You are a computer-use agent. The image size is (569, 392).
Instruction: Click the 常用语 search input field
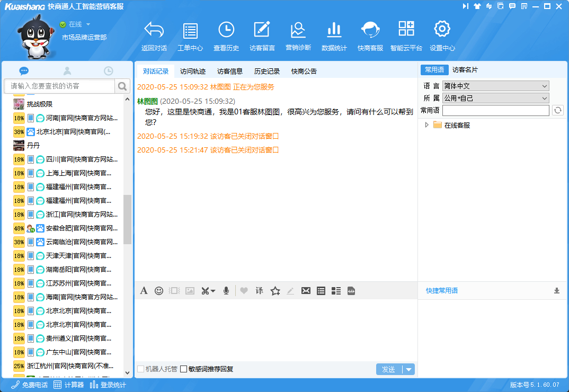pyautogui.click(x=495, y=110)
